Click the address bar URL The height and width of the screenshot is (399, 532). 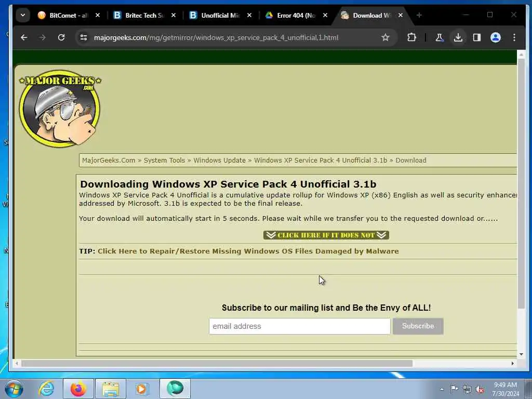[216, 37]
